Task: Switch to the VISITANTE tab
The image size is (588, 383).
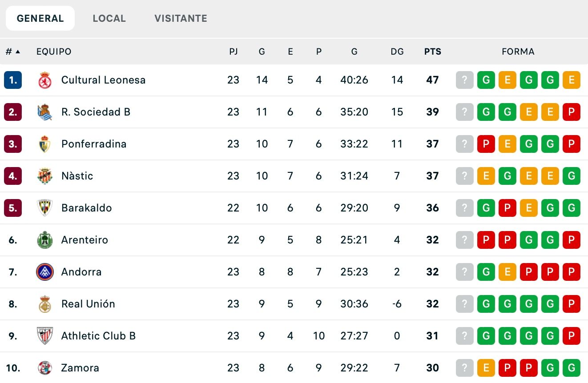Action: click(x=181, y=18)
